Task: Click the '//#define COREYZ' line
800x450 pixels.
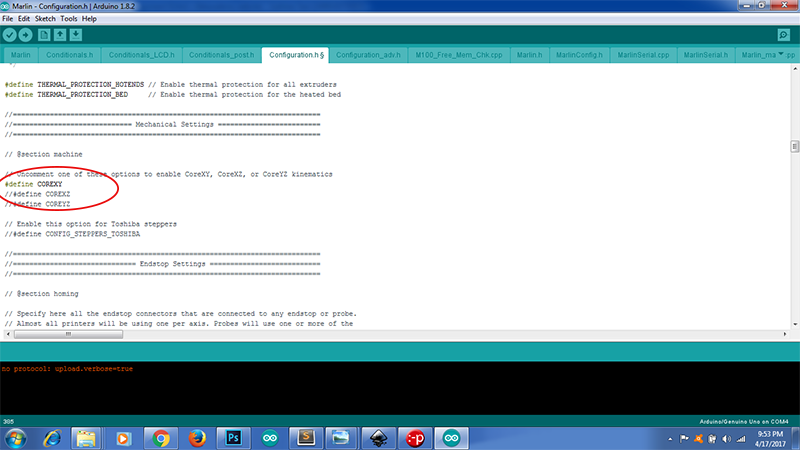Action: (37, 204)
